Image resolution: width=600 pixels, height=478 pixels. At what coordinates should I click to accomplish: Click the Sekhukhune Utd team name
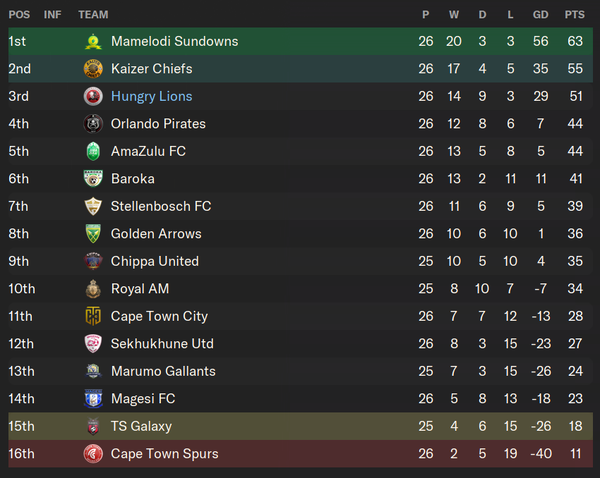[x=162, y=344]
